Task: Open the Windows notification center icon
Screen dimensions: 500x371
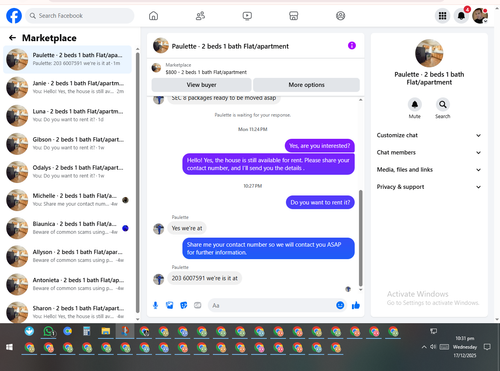Action: click(x=487, y=347)
